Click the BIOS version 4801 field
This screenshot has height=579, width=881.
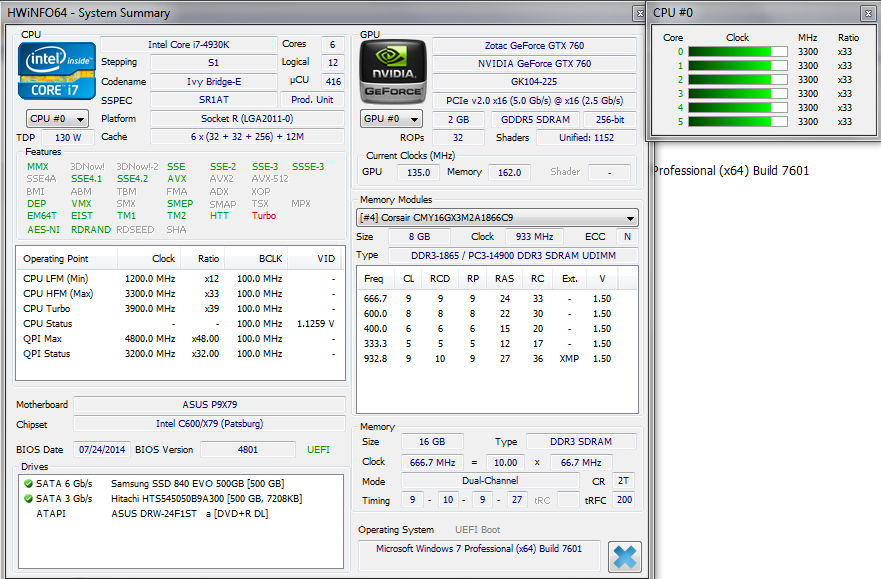(248, 450)
